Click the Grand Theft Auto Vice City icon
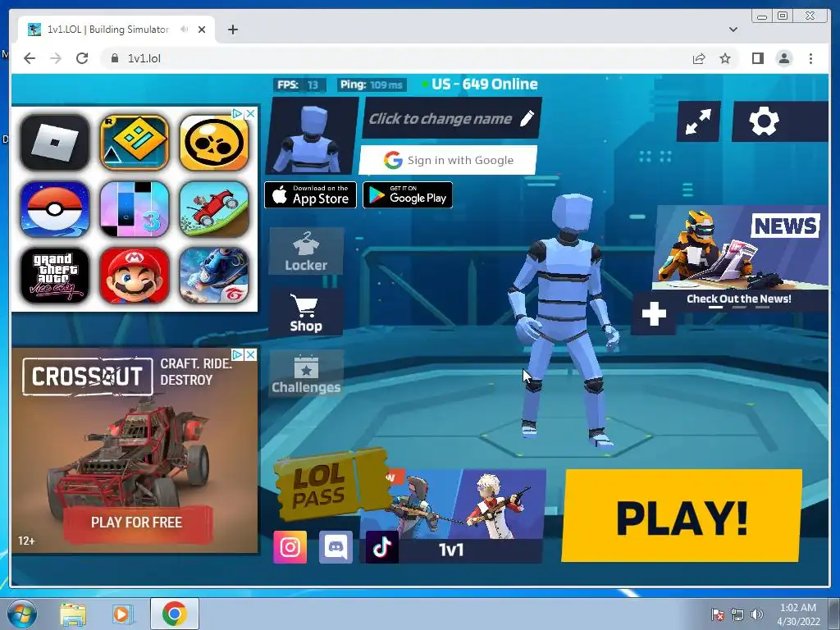 coord(55,276)
